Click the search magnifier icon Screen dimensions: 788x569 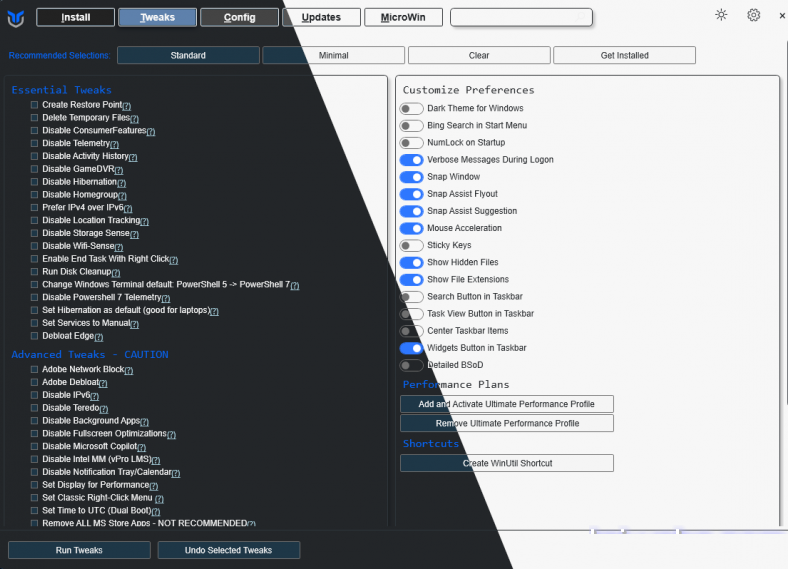click(580, 17)
